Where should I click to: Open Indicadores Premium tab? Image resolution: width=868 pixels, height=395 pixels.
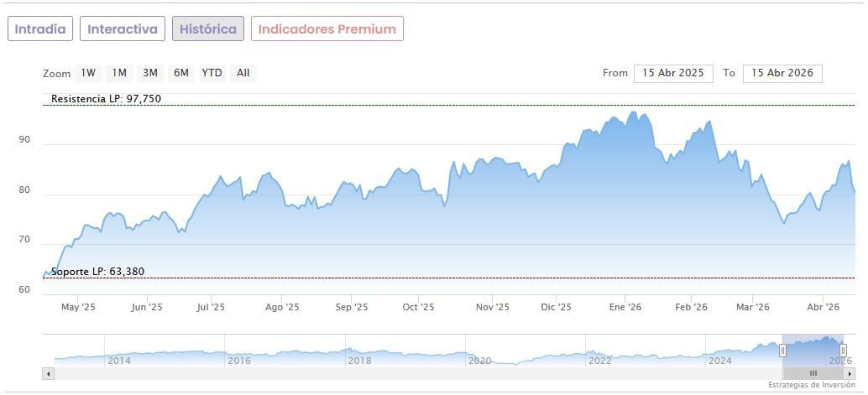[327, 29]
